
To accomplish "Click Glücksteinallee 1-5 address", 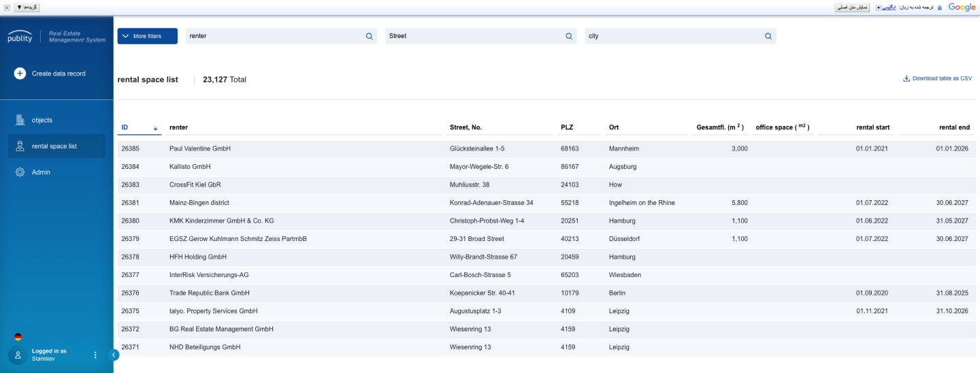I will [x=477, y=148].
